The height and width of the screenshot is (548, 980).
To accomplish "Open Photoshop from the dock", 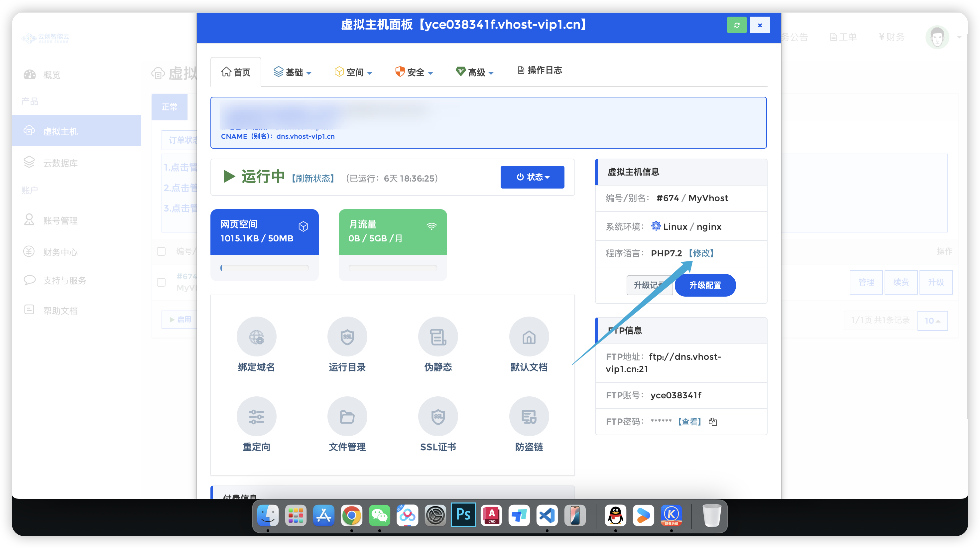I will coord(463,515).
